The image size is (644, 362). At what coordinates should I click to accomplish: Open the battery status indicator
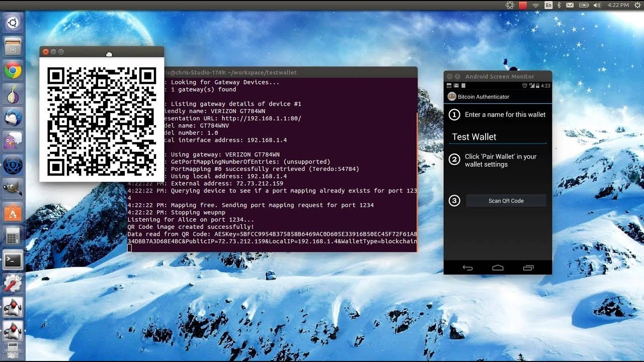[584, 5]
